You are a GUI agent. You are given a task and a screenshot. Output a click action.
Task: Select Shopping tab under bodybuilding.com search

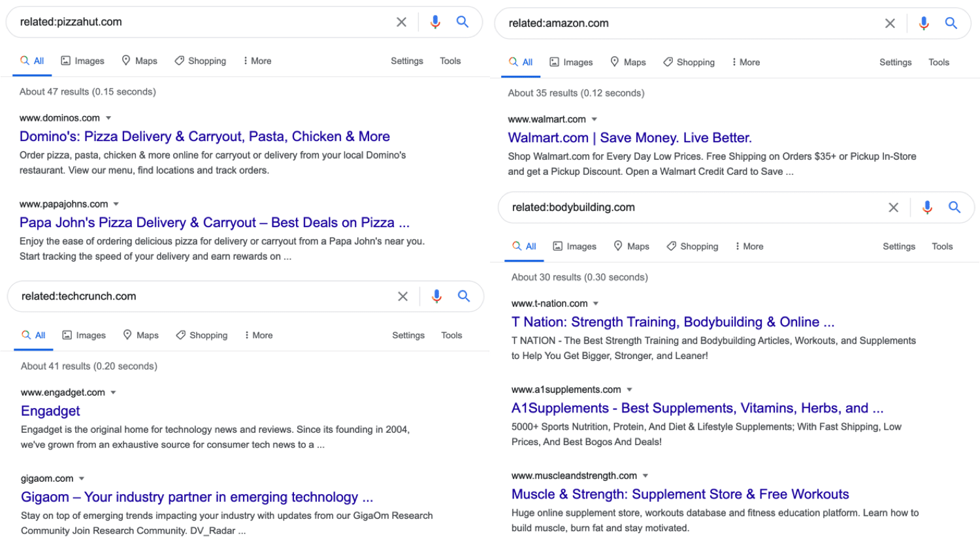[x=692, y=246]
